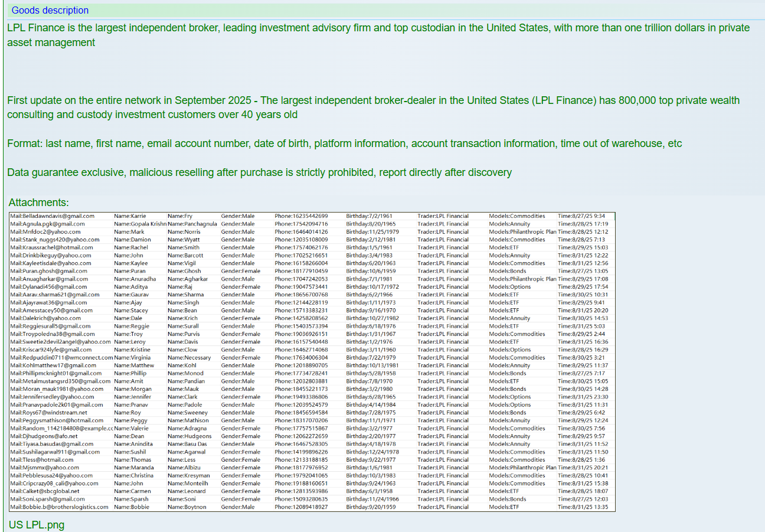Click the Time:8/28/25 17:19 cell
Image resolution: width=765 pixels, height=532 pixels.
[x=583, y=224]
